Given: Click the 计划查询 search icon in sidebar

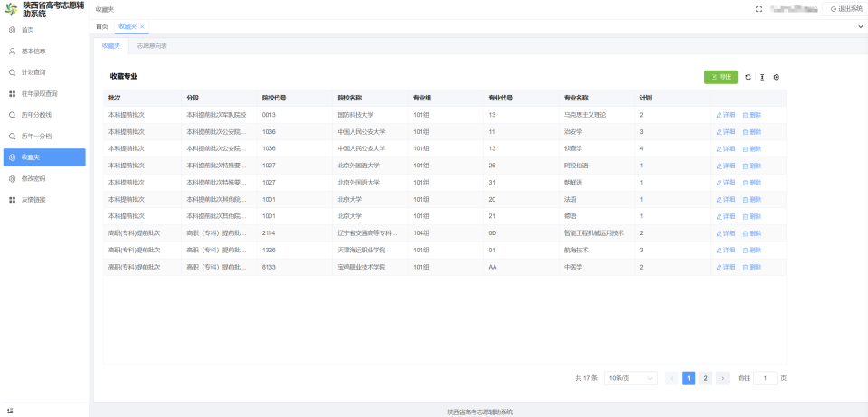Looking at the screenshot, I should (12, 72).
